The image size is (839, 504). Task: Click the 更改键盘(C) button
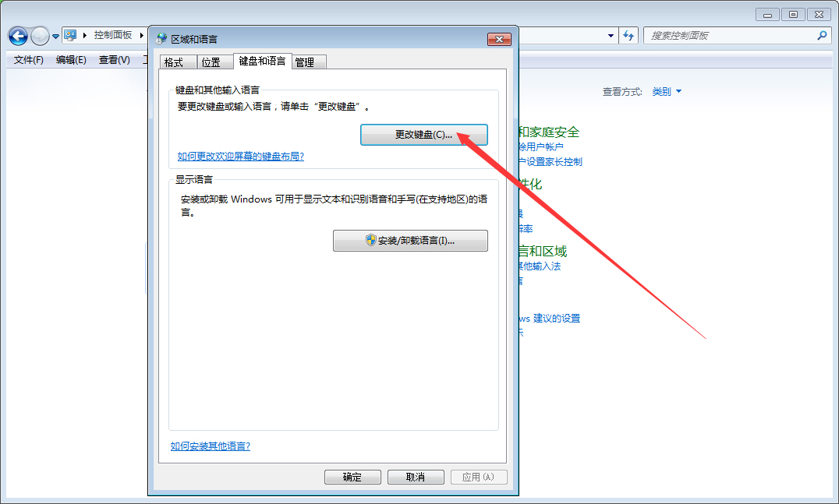click(423, 134)
